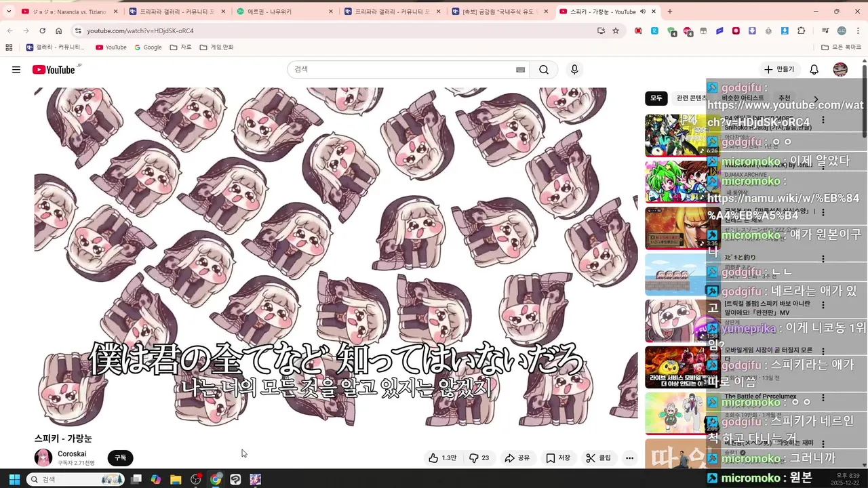This screenshot has width=868, height=488.
Task: Open File Explorer from taskbar
Action: coord(176,479)
